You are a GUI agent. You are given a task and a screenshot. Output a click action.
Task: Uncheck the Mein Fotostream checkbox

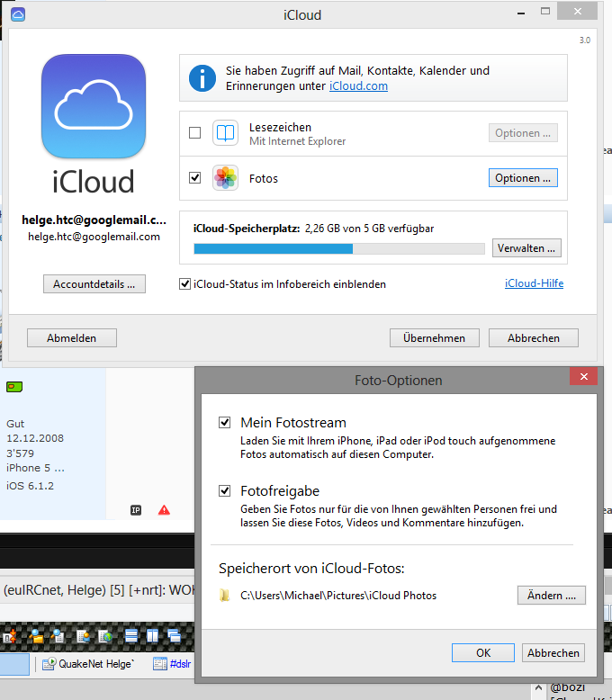224,422
